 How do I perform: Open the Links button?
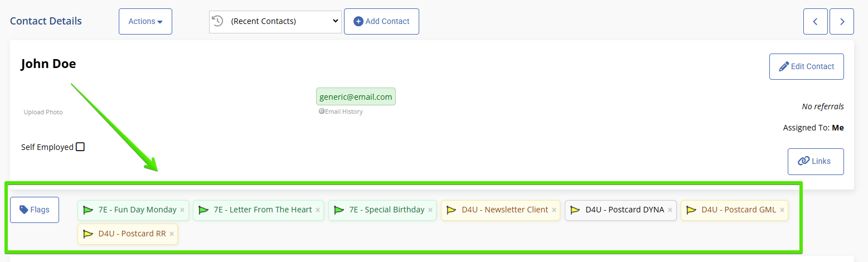[x=815, y=161]
